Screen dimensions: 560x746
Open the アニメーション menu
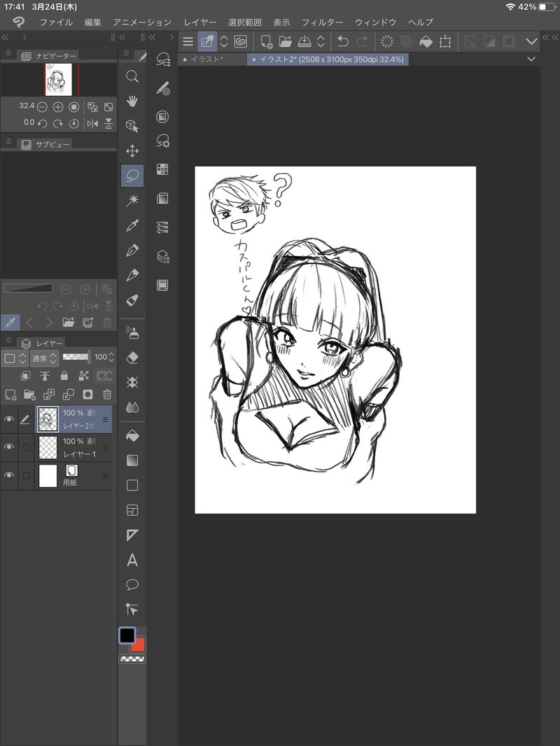[142, 22]
